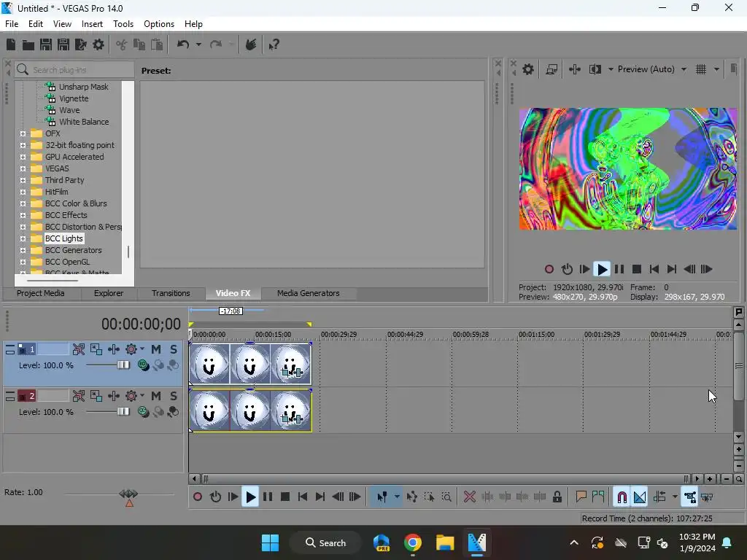The image size is (747, 560).
Task: Click the Video Preview play button
Action: 602,270
